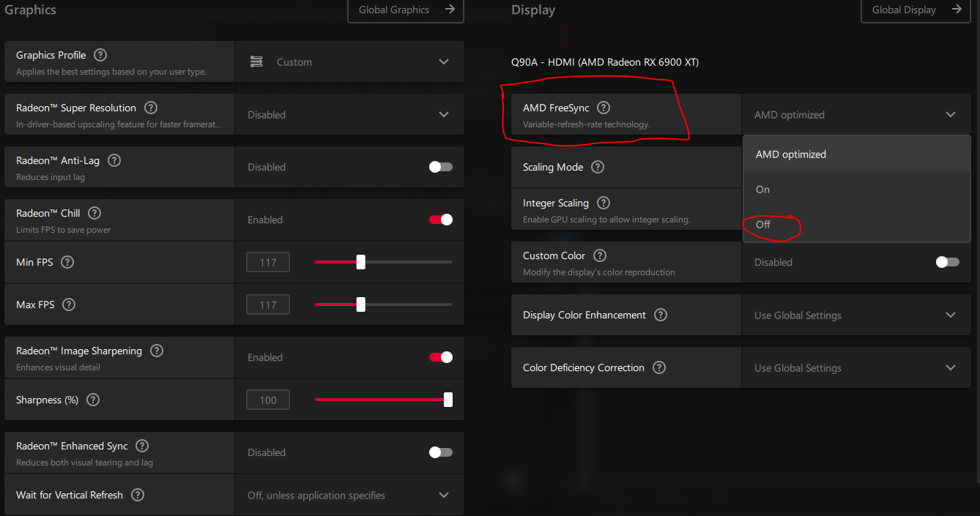Show help for Wait for Vertical Refresh
The image size is (980, 516).
click(x=138, y=495)
